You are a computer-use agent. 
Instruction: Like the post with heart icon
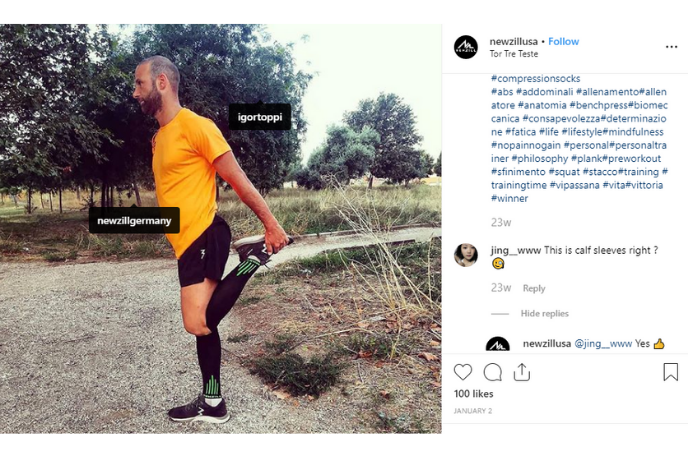tap(463, 372)
